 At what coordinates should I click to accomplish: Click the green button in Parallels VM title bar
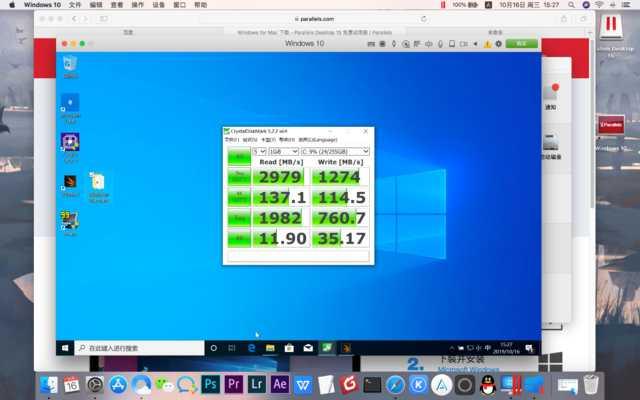(x=522, y=44)
